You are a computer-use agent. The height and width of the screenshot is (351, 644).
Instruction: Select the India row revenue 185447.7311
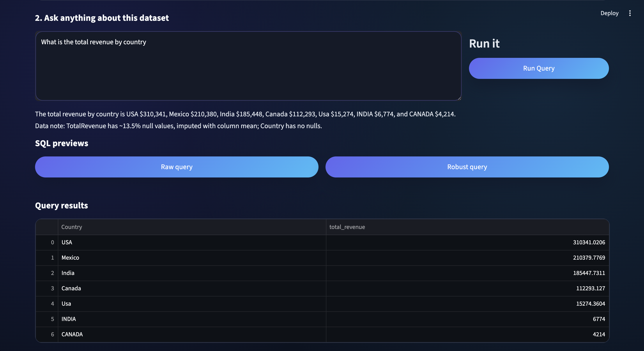pyautogui.click(x=467, y=273)
